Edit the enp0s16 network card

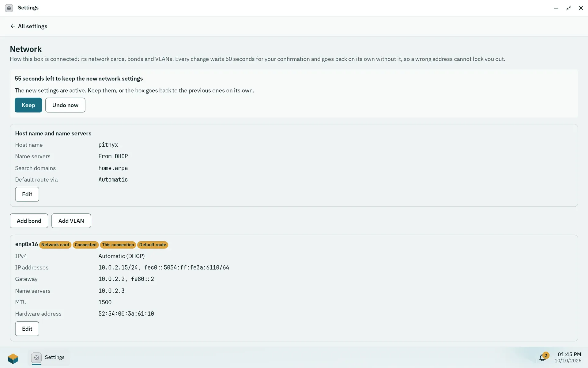27,329
